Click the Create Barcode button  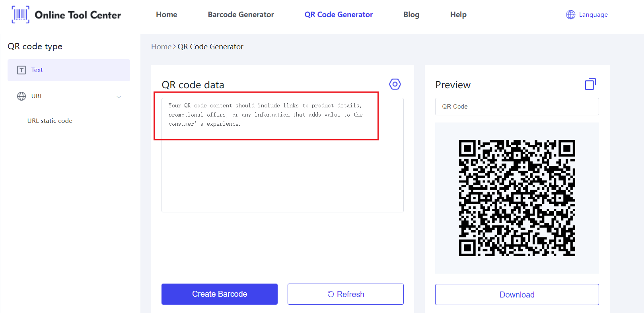click(x=220, y=294)
